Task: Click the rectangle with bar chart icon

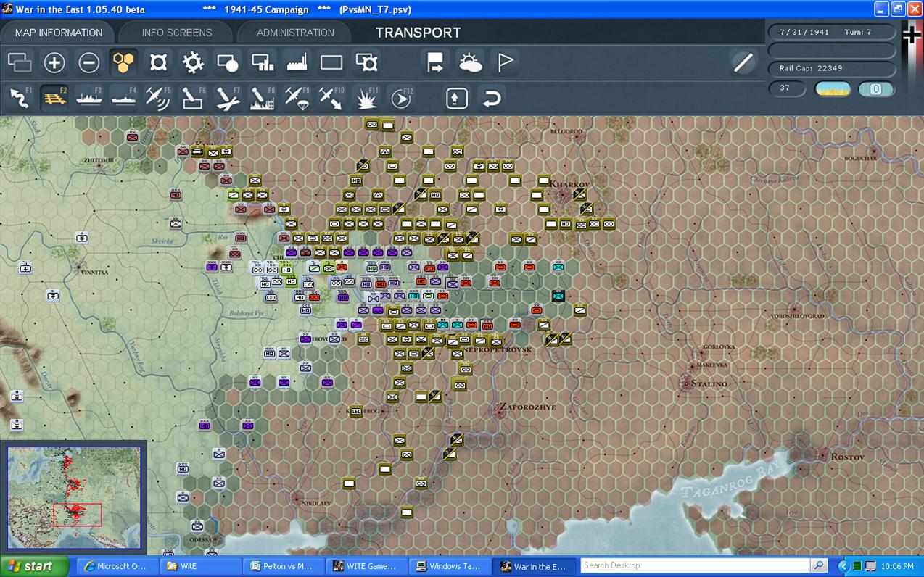Action: pyautogui.click(x=263, y=63)
